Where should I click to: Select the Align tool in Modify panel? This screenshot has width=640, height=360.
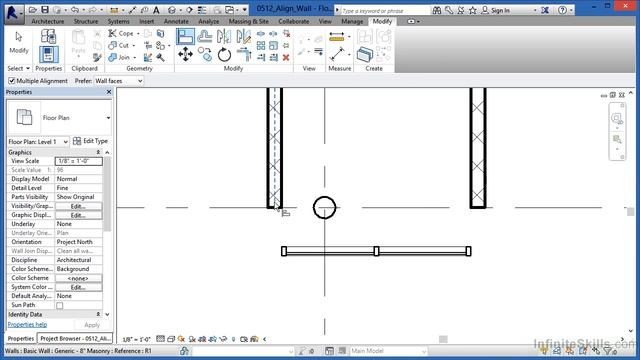[x=185, y=37]
